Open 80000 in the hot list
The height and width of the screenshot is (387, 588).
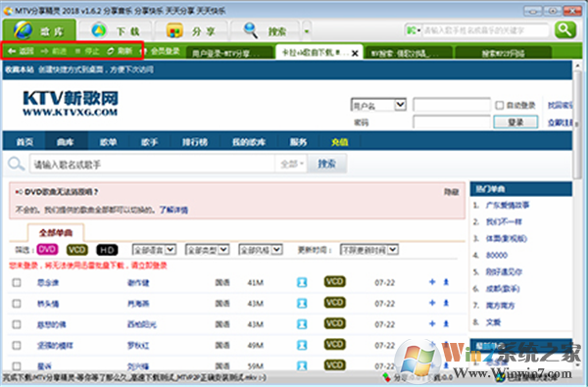coord(497,255)
